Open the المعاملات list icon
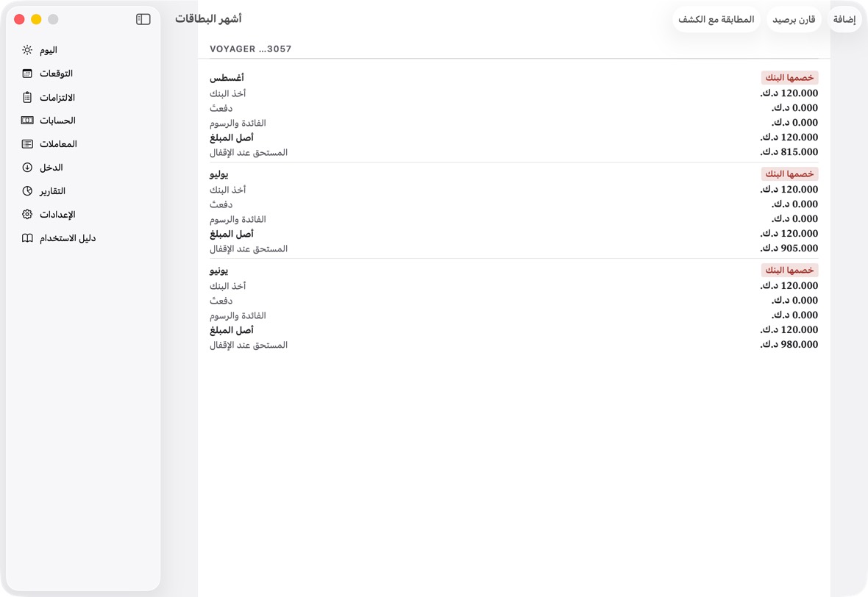Image resolution: width=868 pixels, height=597 pixels. click(27, 144)
